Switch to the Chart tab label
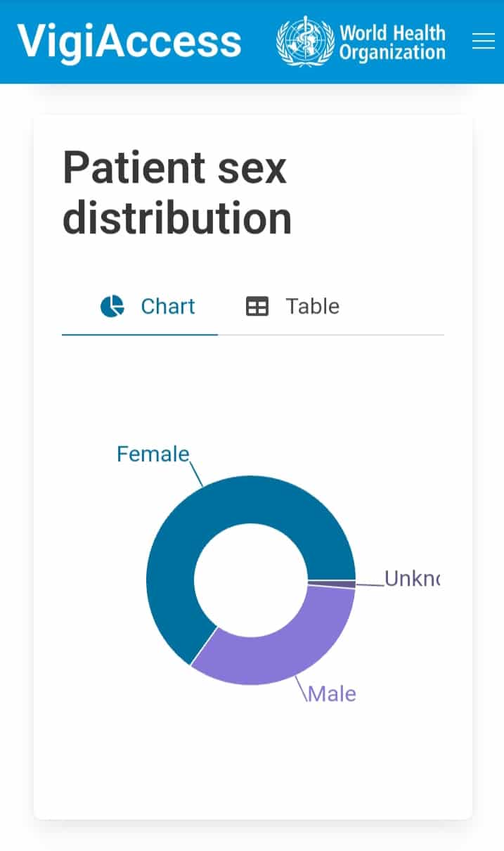The width and height of the screenshot is (504, 851). pos(168,307)
